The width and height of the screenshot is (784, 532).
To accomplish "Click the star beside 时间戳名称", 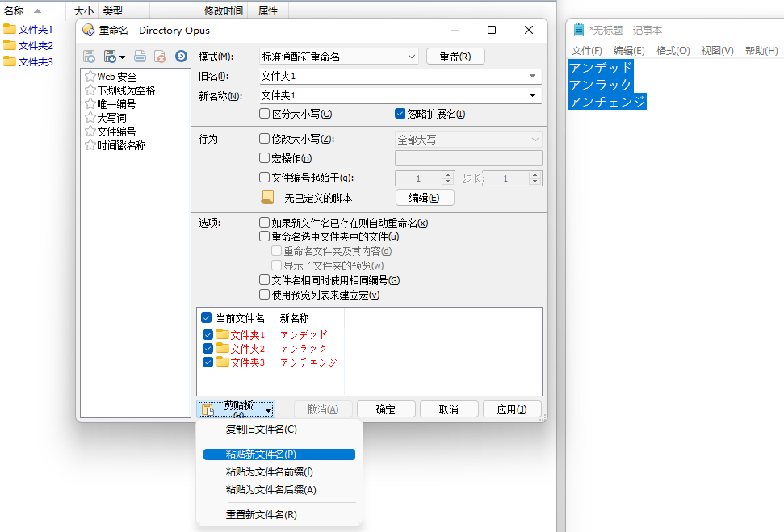I will coord(90,145).
